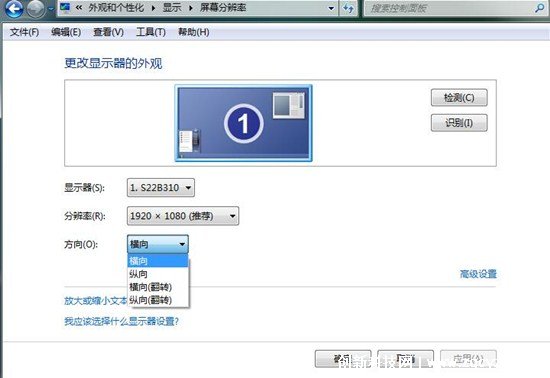Open the 文件(F) menu
This screenshot has height=378, width=550.
[25, 32]
